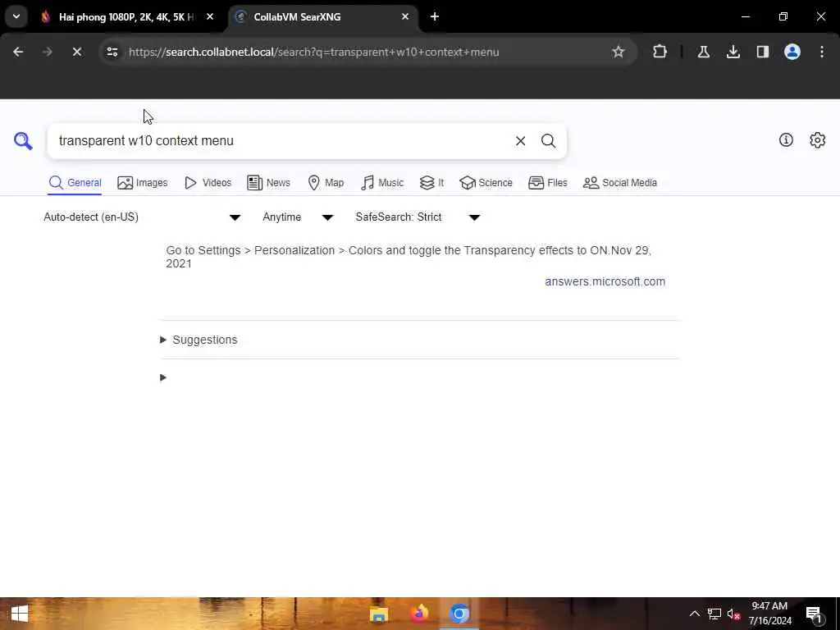The width and height of the screenshot is (840, 630).
Task: Open Firefox from the taskbar
Action: pos(419,614)
